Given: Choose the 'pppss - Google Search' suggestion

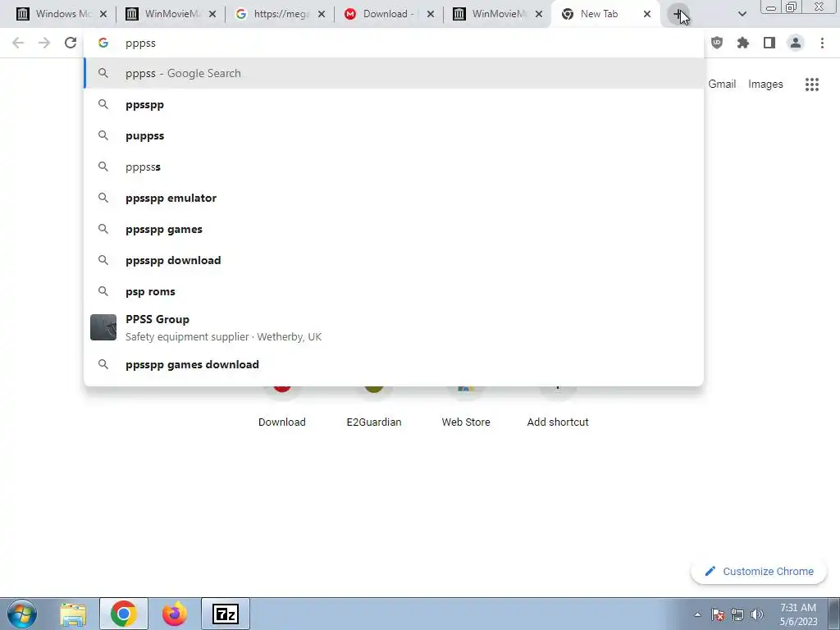Looking at the screenshot, I should click(x=394, y=73).
